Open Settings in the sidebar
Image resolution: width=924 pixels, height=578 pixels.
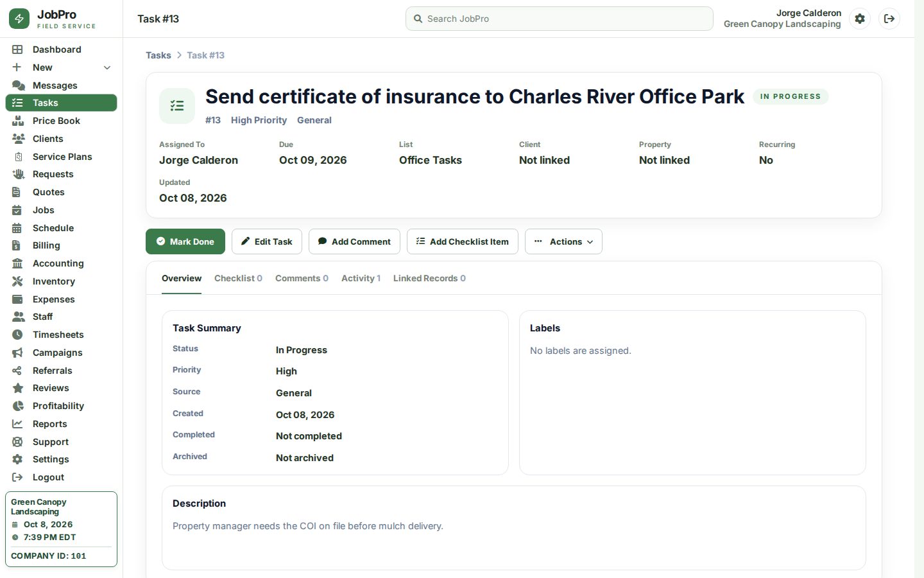(x=61, y=459)
